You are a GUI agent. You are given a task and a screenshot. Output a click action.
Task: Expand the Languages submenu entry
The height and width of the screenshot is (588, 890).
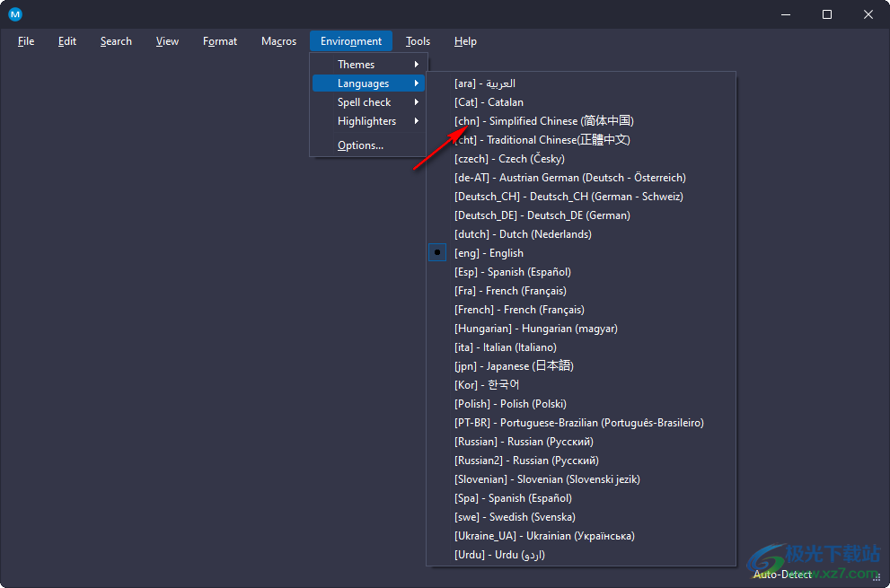coord(368,83)
